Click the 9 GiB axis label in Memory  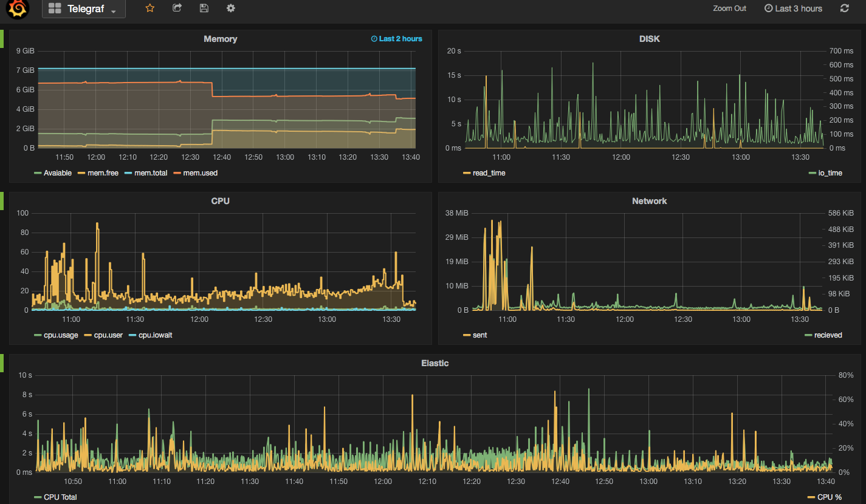point(26,51)
